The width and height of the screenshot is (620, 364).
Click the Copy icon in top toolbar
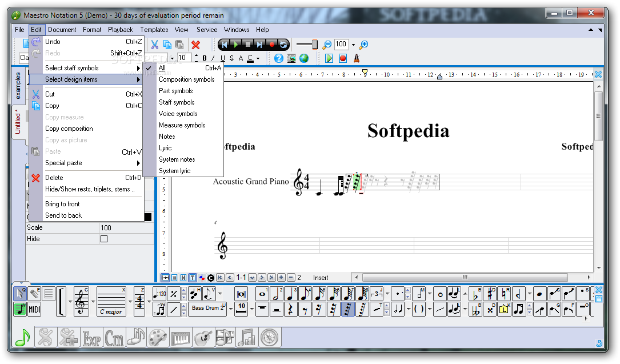167,45
